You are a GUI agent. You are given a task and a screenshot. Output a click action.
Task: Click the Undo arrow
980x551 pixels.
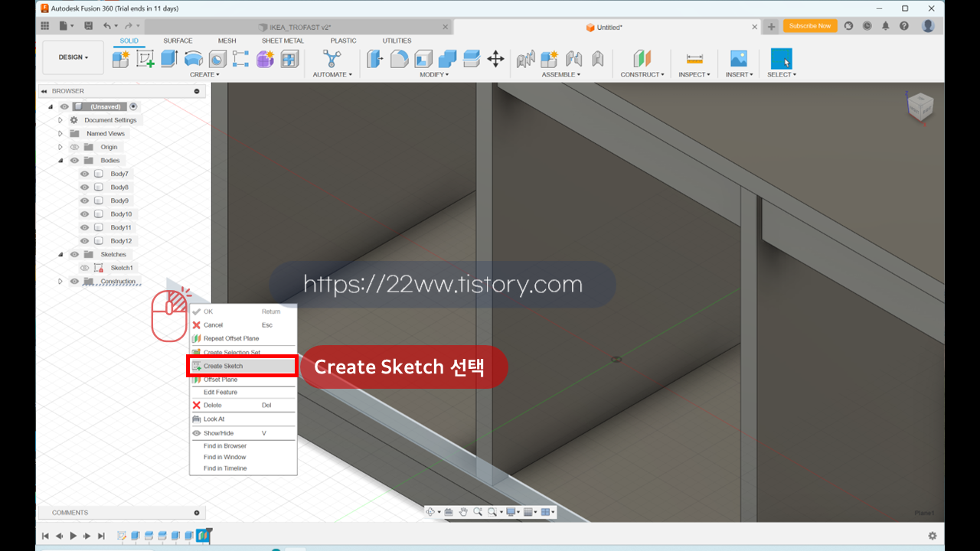107,26
